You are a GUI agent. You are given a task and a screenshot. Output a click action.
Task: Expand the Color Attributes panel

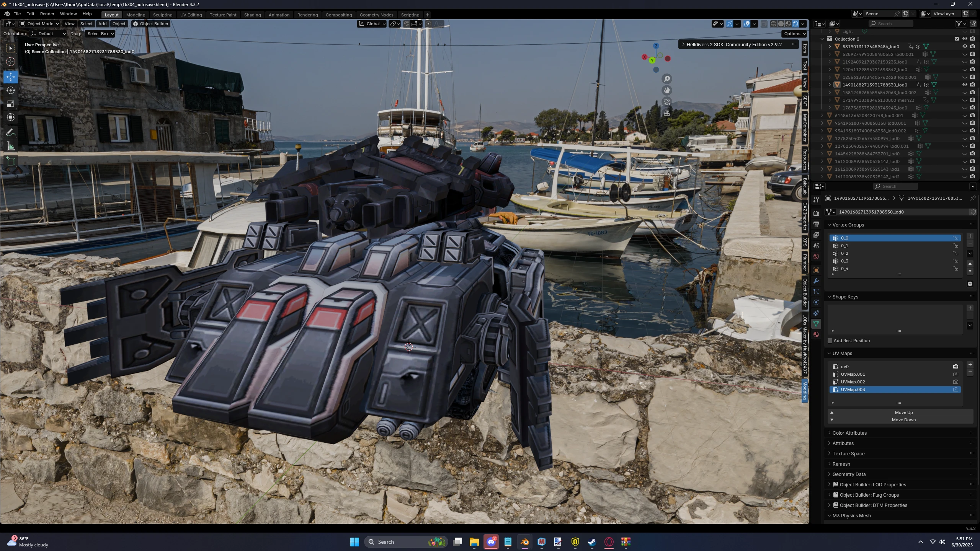pyautogui.click(x=829, y=433)
